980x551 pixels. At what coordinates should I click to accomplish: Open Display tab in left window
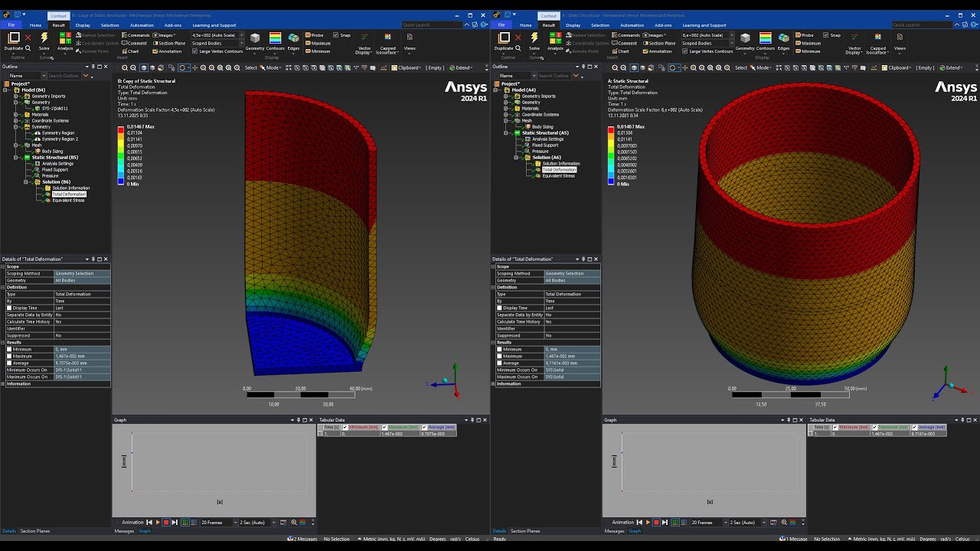[83, 25]
